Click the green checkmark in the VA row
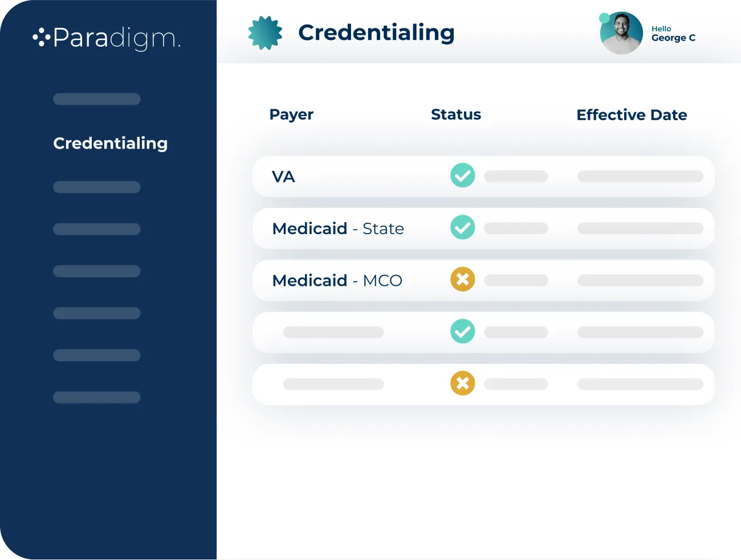The height and width of the screenshot is (560, 741). coord(462,175)
